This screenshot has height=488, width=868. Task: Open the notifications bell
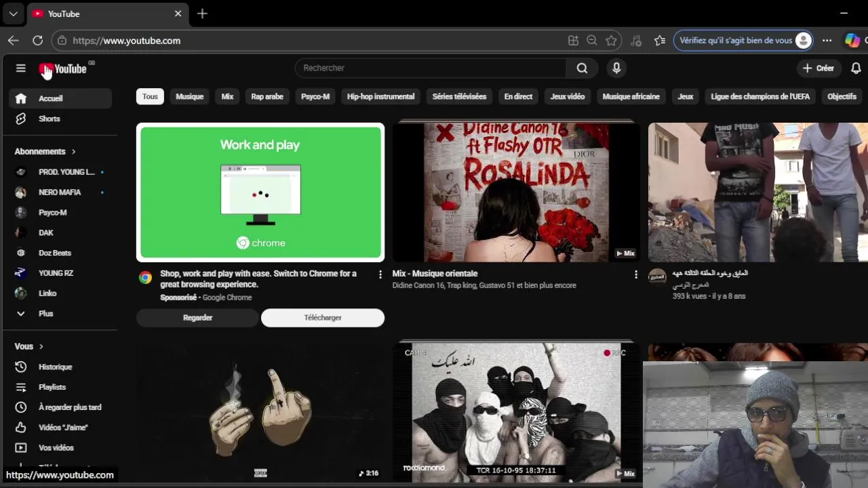856,68
